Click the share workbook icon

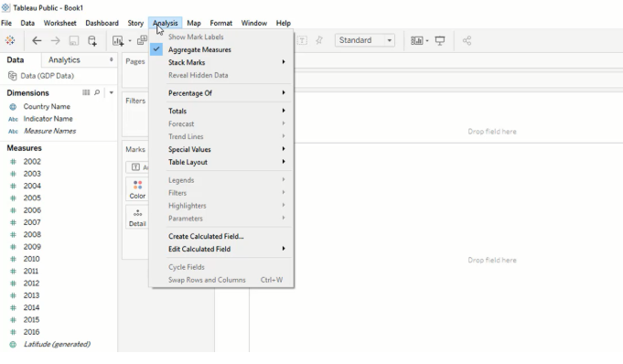(467, 40)
